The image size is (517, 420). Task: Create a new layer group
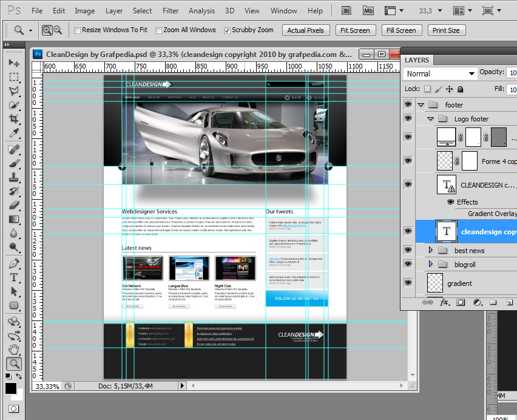tap(493, 302)
